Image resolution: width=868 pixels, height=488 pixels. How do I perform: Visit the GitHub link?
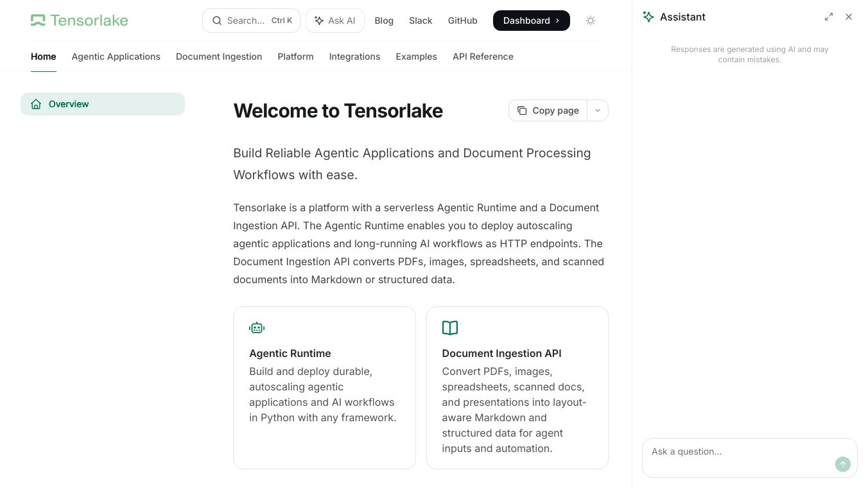[462, 21]
